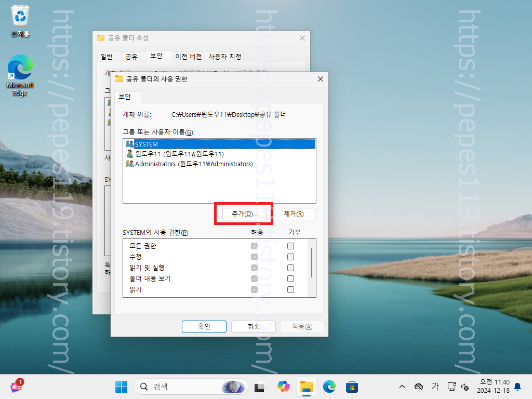Click the taskbar 검색 search field
Viewport: 532px width, 399px height.
pyautogui.click(x=191, y=387)
